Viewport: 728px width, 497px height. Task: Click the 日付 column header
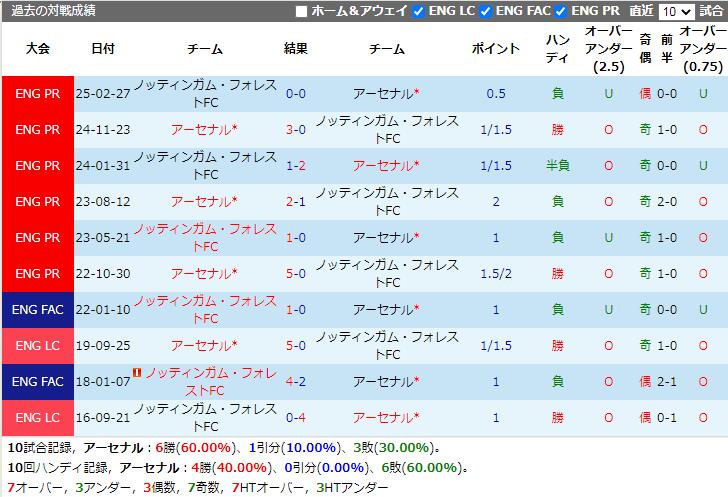point(103,49)
